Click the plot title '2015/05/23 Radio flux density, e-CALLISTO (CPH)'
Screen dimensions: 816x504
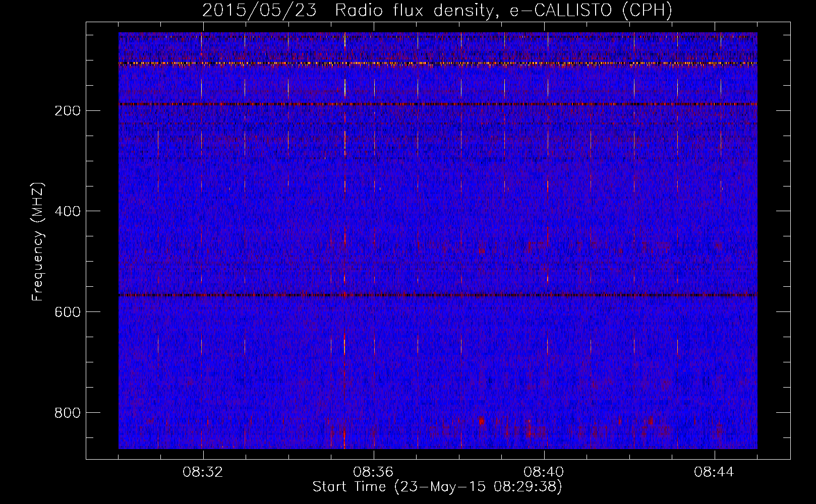tap(437, 10)
